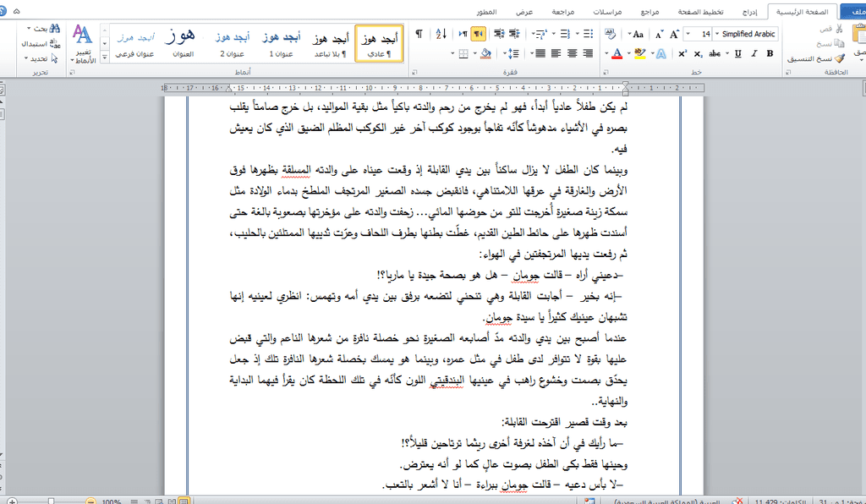Open Replace (استبدال) tool

click(41, 44)
